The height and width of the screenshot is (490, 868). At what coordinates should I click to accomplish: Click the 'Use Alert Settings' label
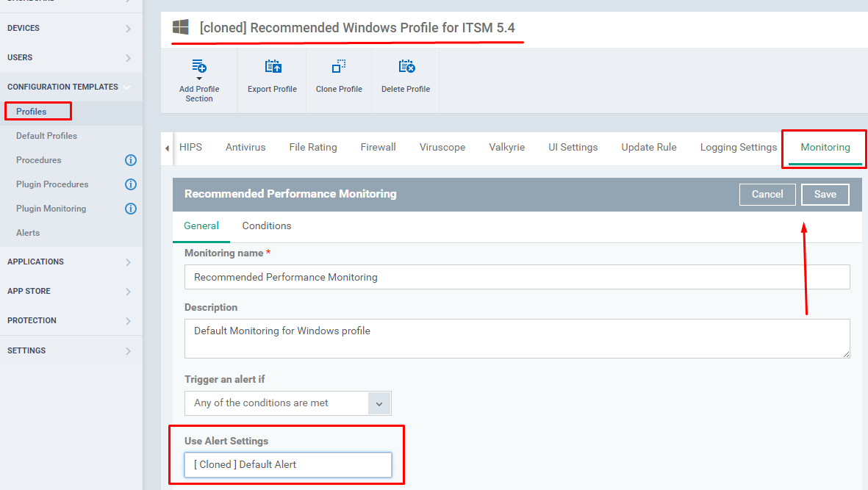point(226,442)
